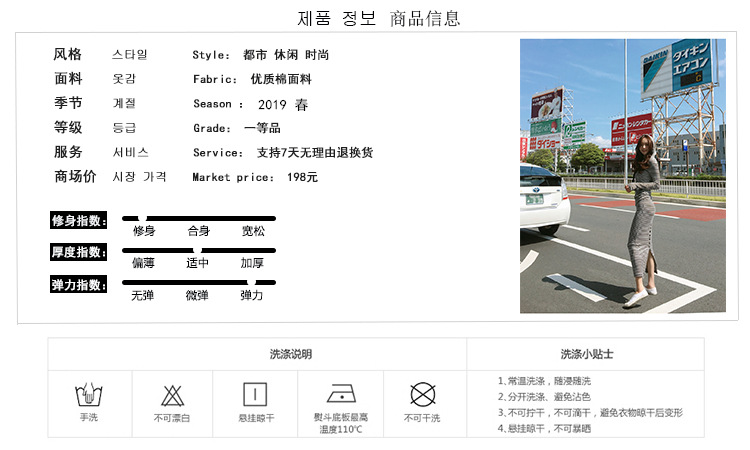Click the 加厚 scale label
The height and width of the screenshot is (450, 750).
click(x=252, y=263)
